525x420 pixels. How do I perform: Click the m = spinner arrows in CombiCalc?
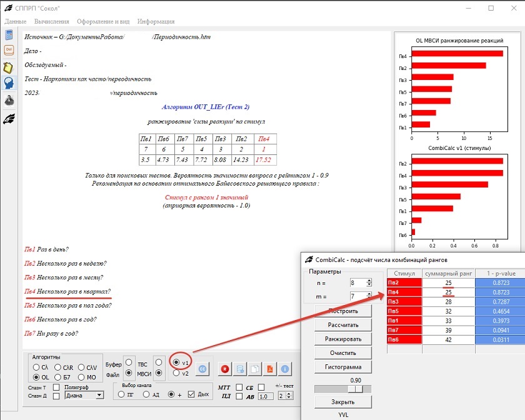click(369, 296)
